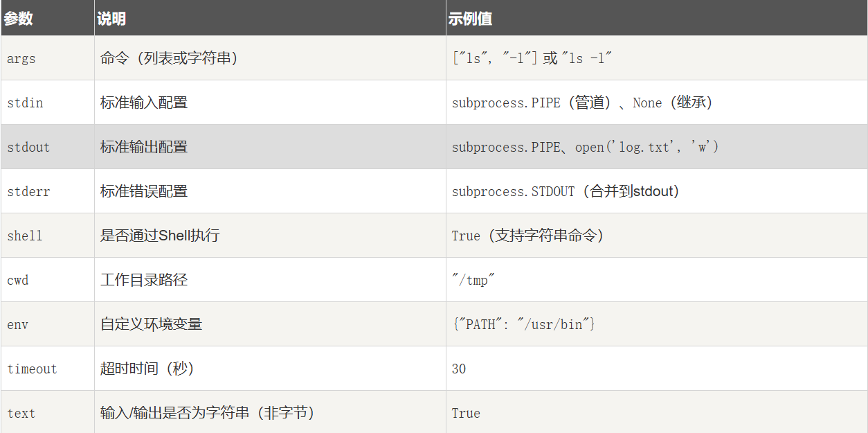Click the timeout parameter name
Viewport: 868px width, 433px height.
(x=32, y=369)
